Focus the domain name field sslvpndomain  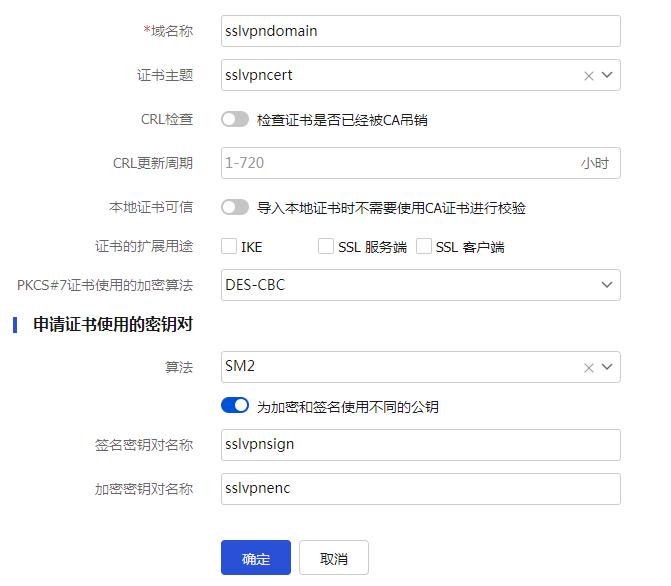pyautogui.click(x=420, y=31)
